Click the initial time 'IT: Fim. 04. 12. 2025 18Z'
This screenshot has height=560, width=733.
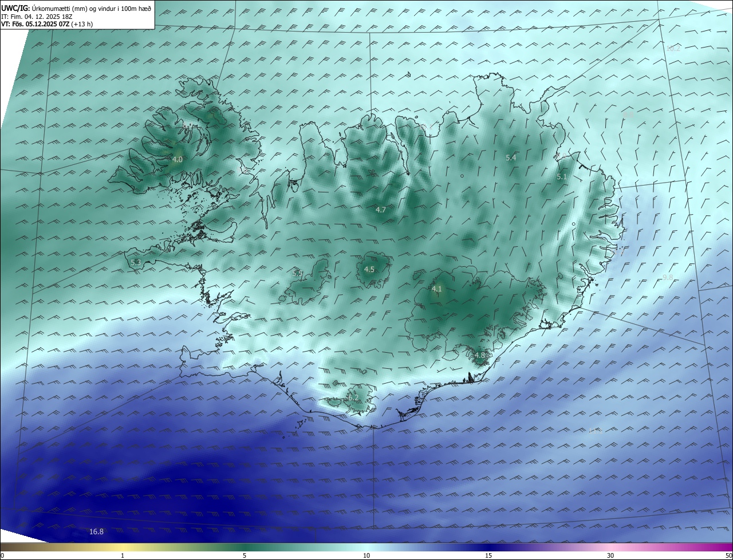[x=38, y=16]
